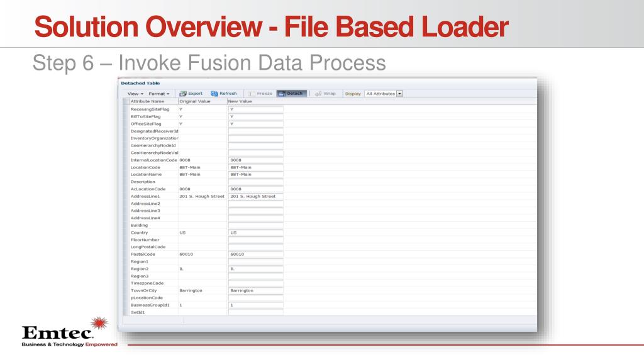This screenshot has width=644, height=362.
Task: Select the PostalCode attribute name
Action: (x=143, y=255)
